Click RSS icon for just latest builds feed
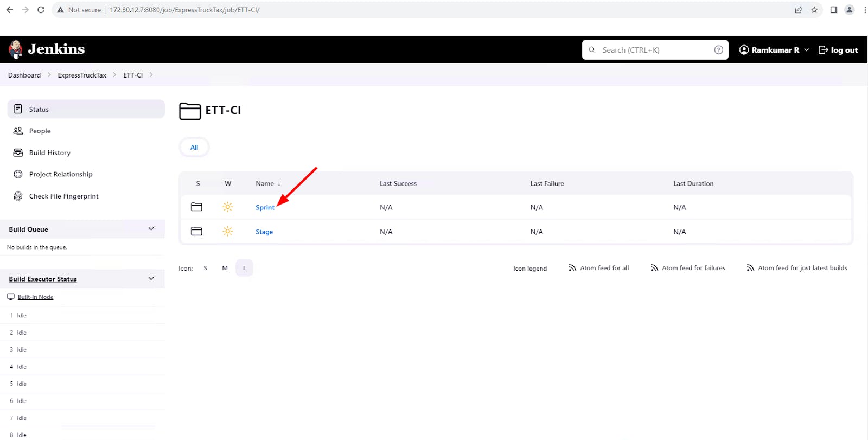 750,268
